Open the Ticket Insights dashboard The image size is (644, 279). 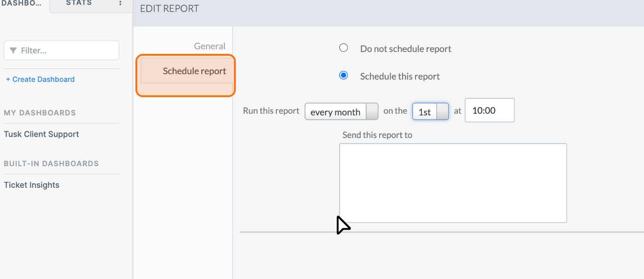point(32,185)
